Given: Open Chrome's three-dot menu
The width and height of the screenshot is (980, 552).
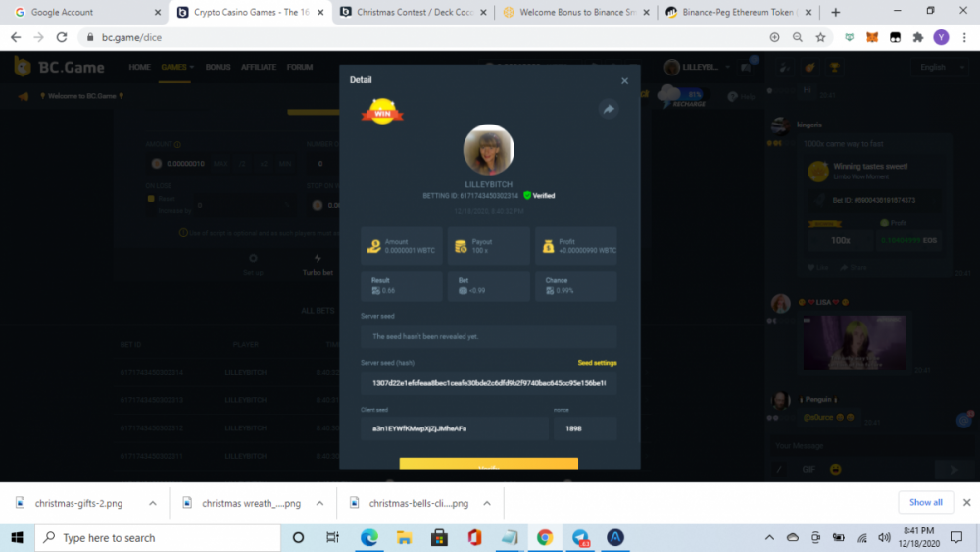Looking at the screenshot, I should (964, 37).
